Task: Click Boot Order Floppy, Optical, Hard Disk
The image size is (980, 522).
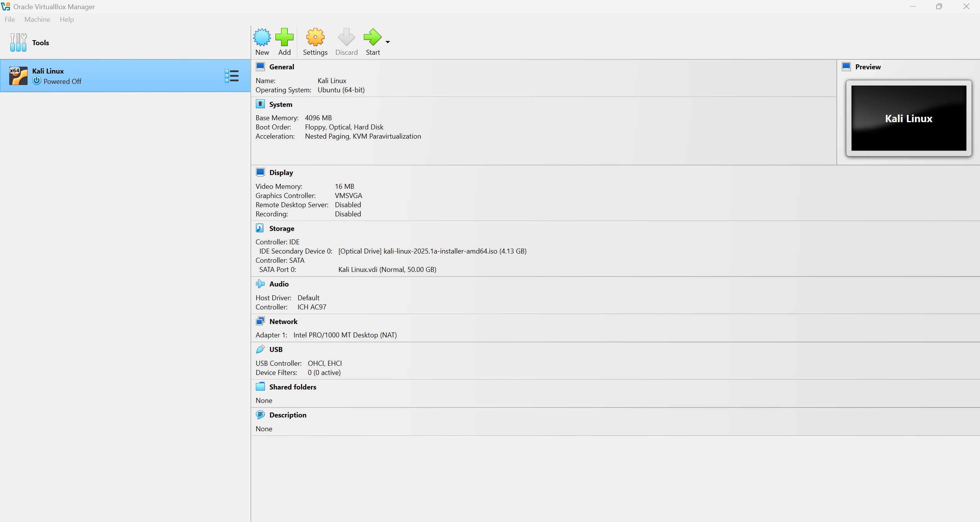Action: pos(344,127)
